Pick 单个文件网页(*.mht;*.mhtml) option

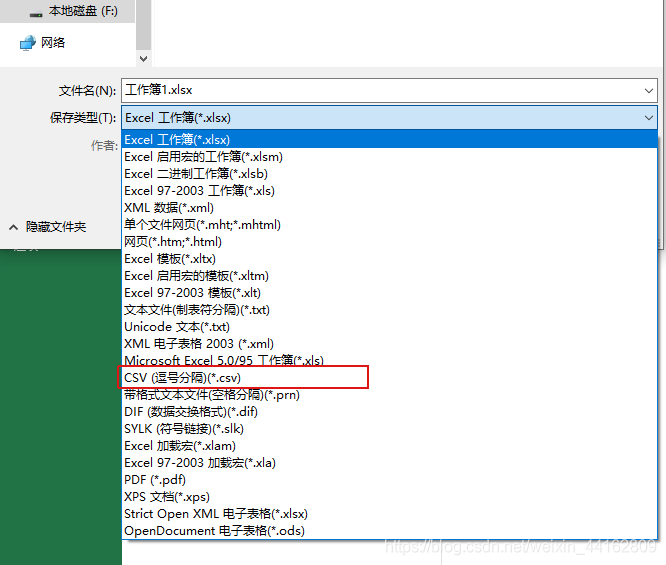[389, 225]
